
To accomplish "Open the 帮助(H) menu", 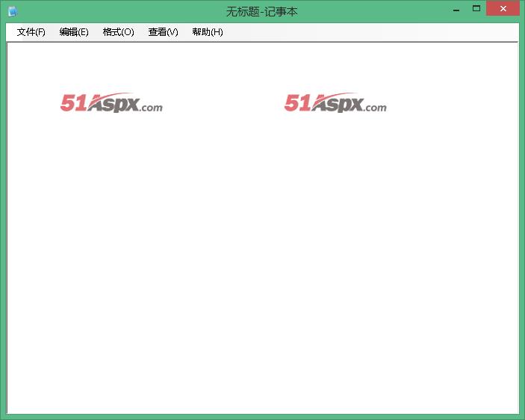I will 208,32.
